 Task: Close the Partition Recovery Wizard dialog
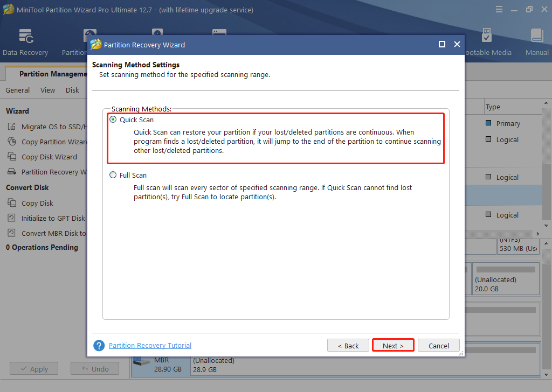point(457,44)
